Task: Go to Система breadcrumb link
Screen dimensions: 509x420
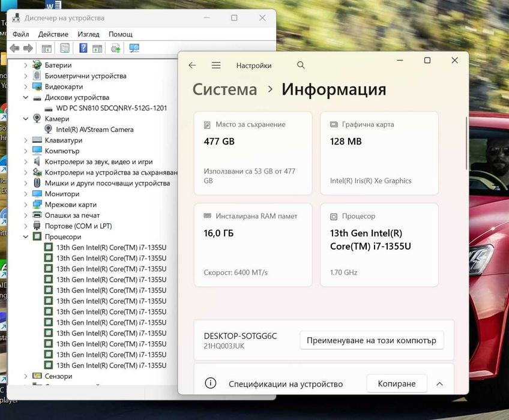Action: click(224, 89)
